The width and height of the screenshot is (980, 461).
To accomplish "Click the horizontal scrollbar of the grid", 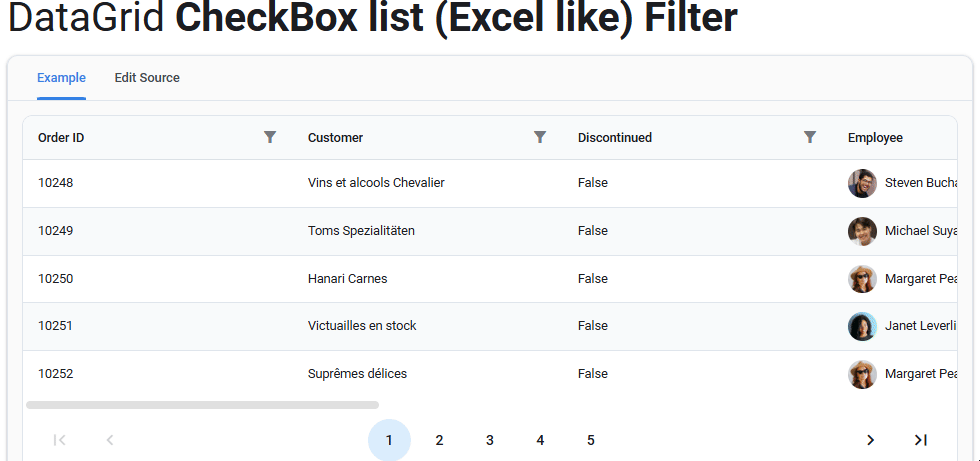I will [202, 405].
